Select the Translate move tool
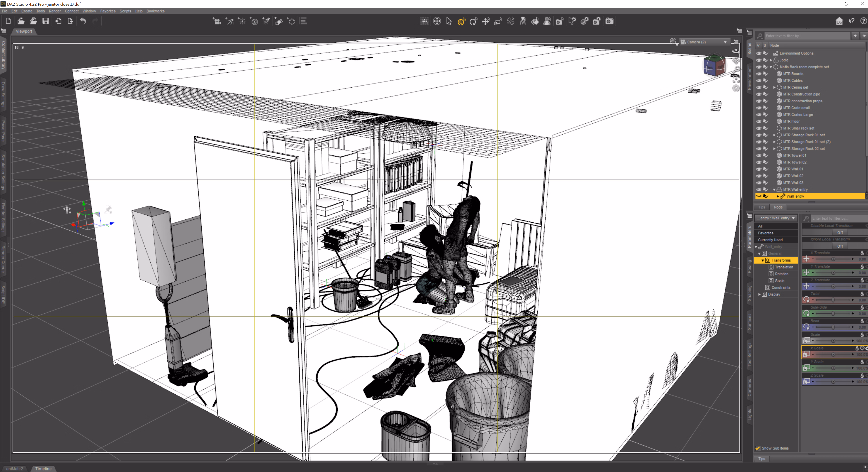The height and width of the screenshot is (472, 868). point(485,22)
